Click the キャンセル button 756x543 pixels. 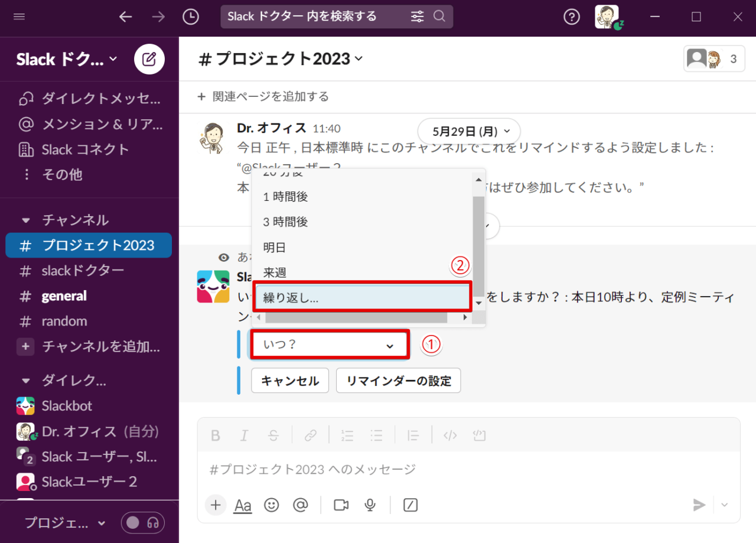click(290, 381)
